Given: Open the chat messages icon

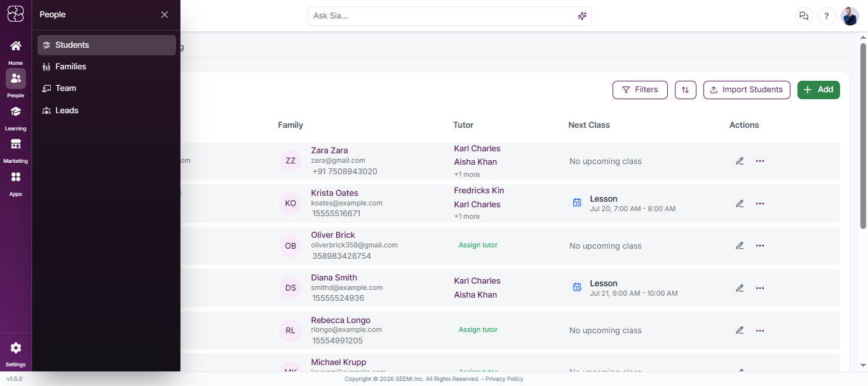Looking at the screenshot, I should (x=804, y=16).
